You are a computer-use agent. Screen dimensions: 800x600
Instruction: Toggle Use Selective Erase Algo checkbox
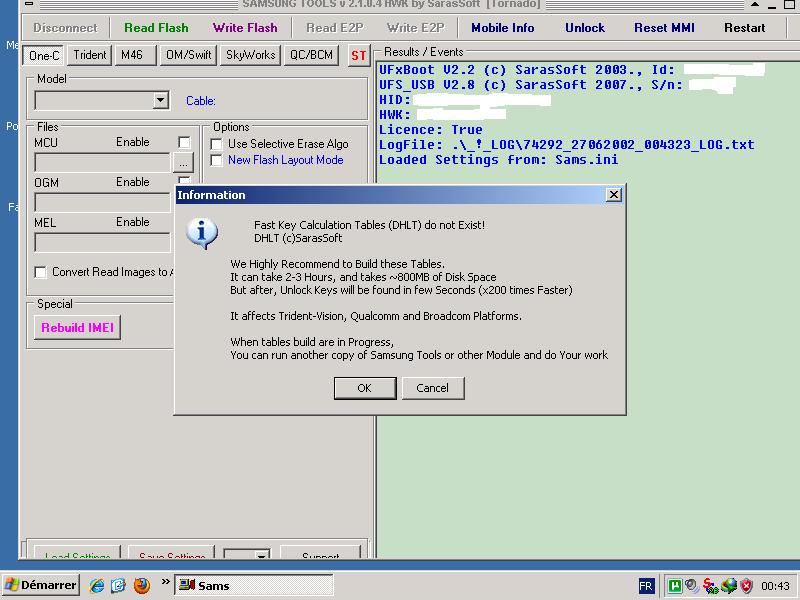[216, 144]
